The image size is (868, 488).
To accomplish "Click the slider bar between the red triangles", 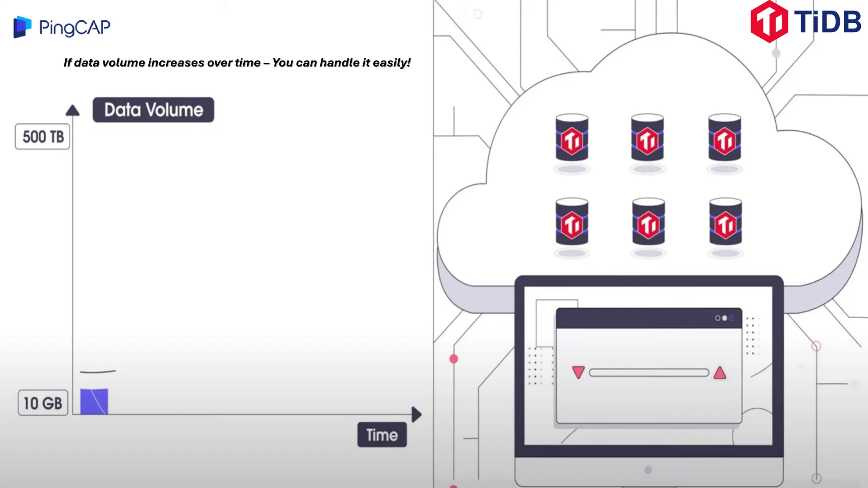I will pos(649,373).
